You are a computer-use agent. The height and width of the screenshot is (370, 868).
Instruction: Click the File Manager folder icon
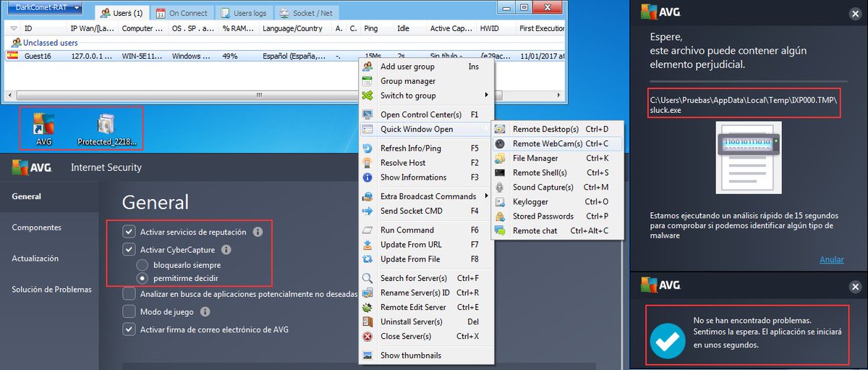click(x=499, y=158)
